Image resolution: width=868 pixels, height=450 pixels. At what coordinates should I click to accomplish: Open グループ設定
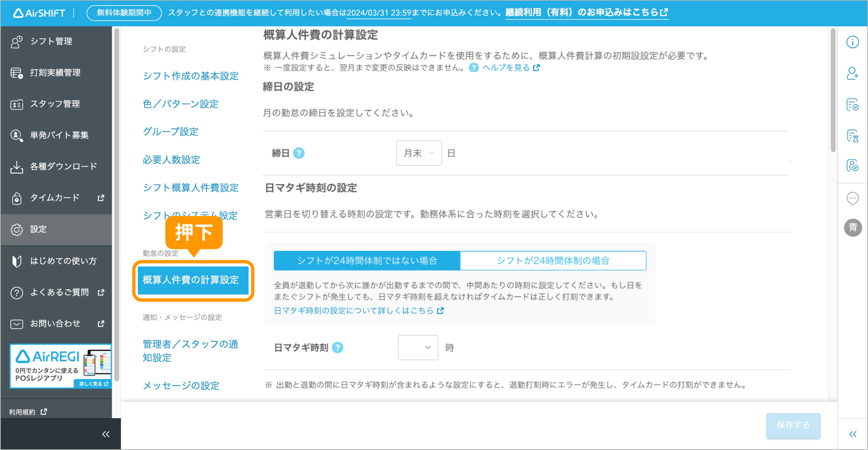[x=171, y=132]
